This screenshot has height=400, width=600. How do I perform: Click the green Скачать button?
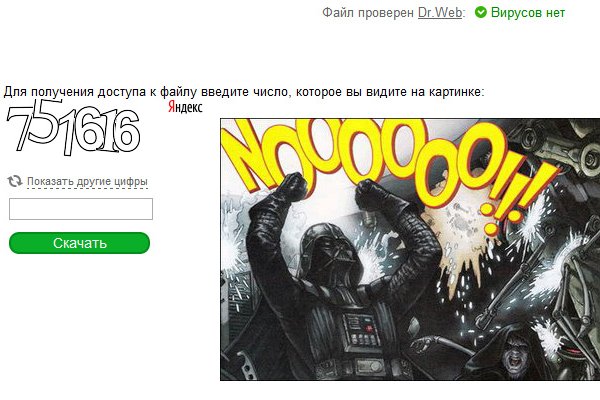(79, 243)
